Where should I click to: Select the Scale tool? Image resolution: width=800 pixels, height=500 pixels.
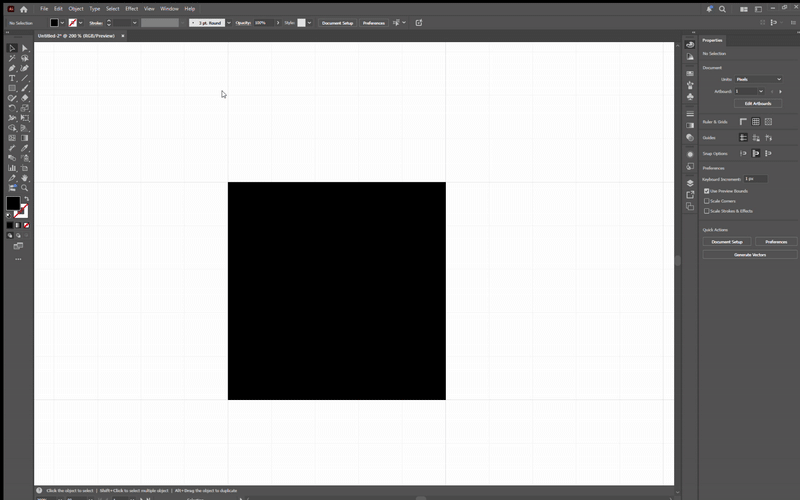[x=24, y=108]
